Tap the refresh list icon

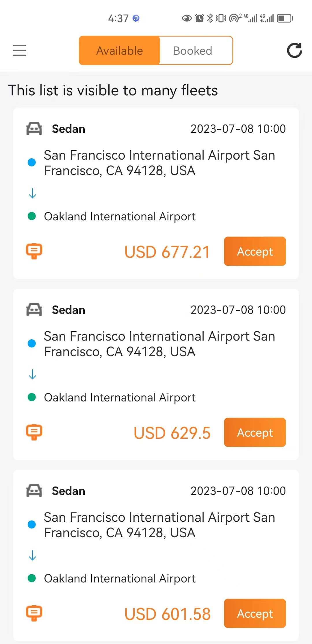tap(294, 50)
